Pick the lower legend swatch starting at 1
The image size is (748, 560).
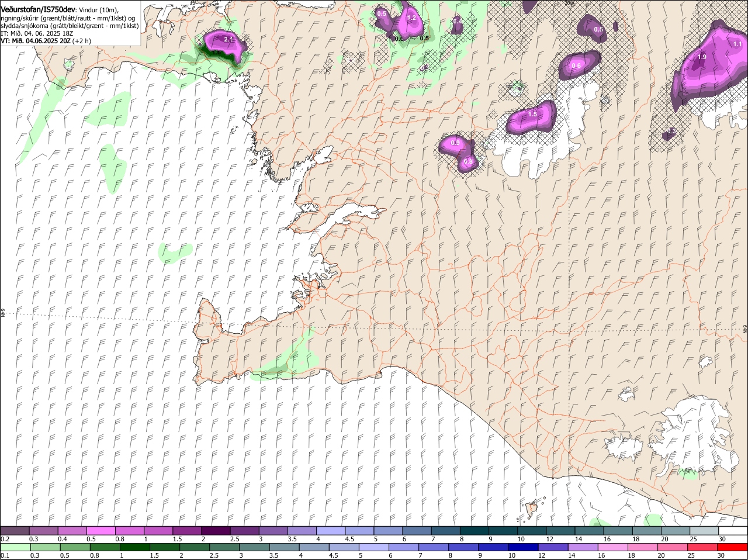(x=134, y=547)
